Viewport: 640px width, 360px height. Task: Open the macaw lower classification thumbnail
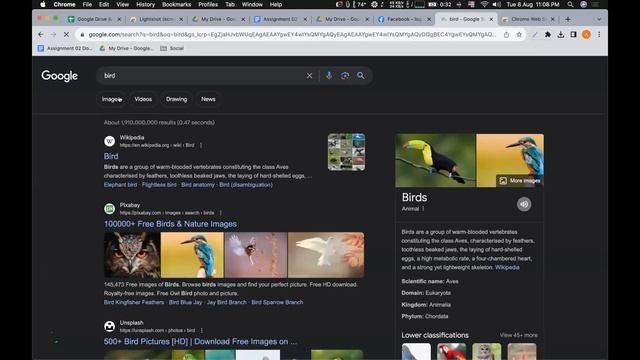[x=451, y=351]
